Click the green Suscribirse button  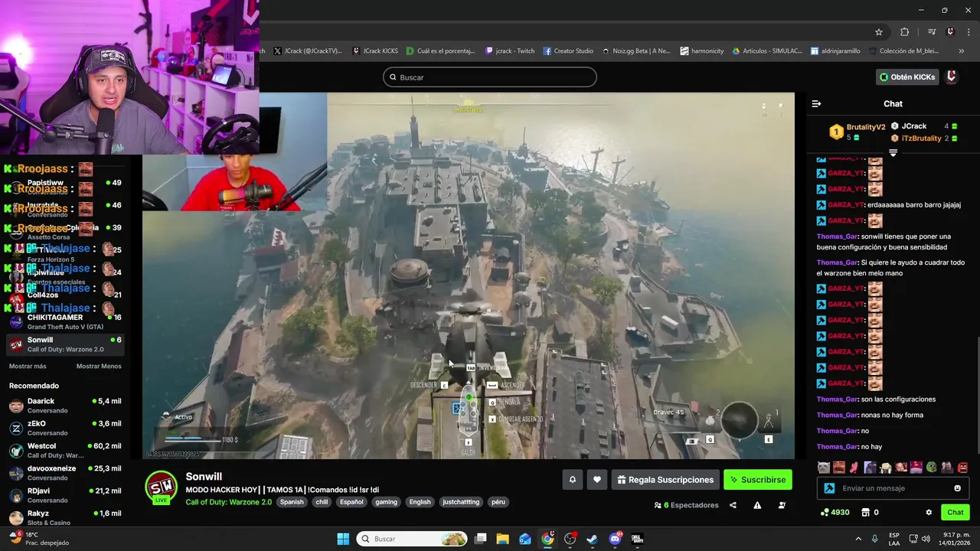tap(758, 480)
